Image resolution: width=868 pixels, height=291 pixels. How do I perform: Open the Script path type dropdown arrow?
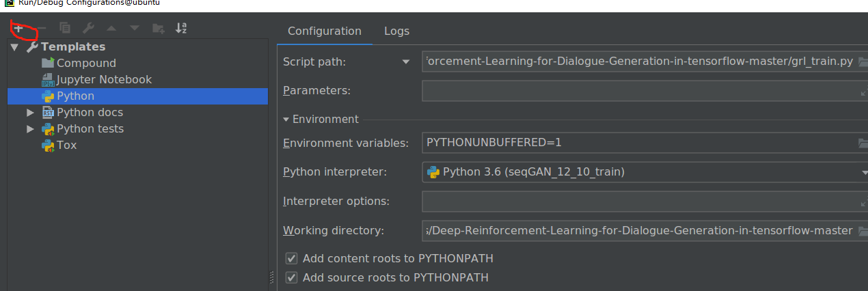[x=406, y=62]
